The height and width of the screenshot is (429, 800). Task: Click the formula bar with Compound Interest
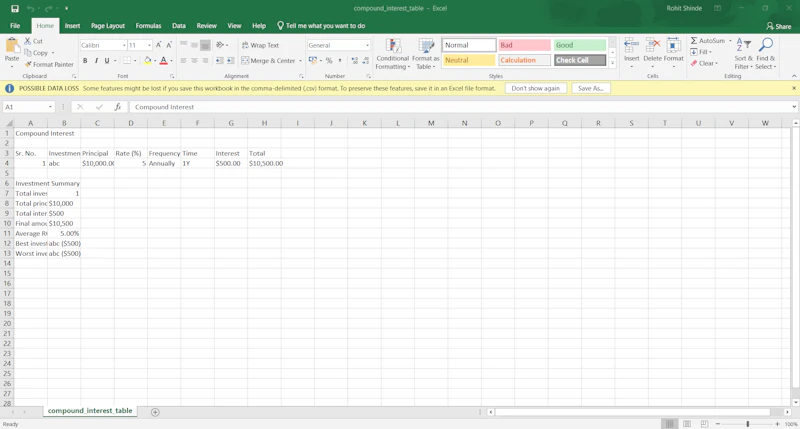(462, 107)
